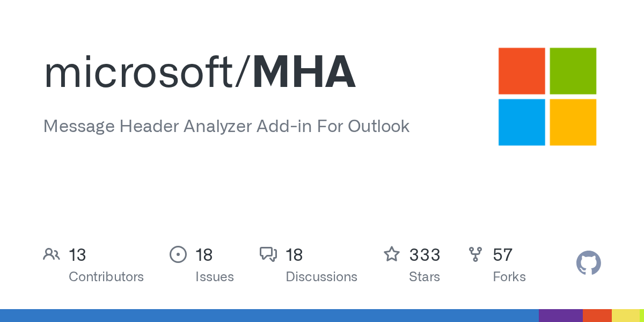Click the Microsoft four-square logo

(547, 97)
